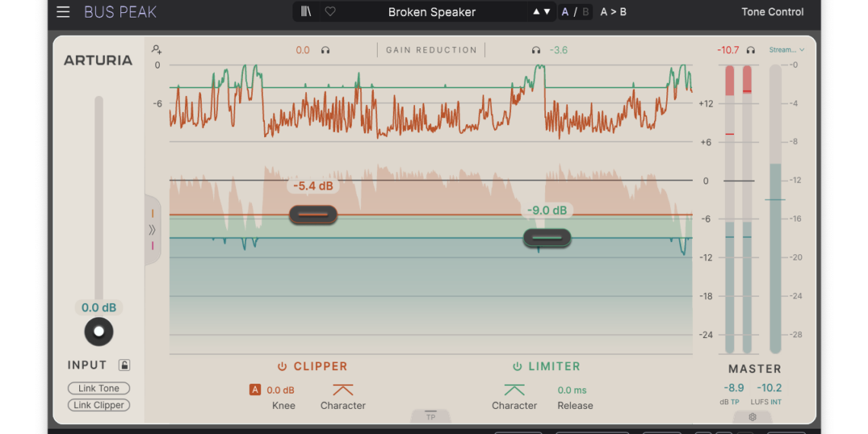Image resolution: width=868 pixels, height=434 pixels.
Task: Open the Tone Control panel
Action: pos(772,11)
